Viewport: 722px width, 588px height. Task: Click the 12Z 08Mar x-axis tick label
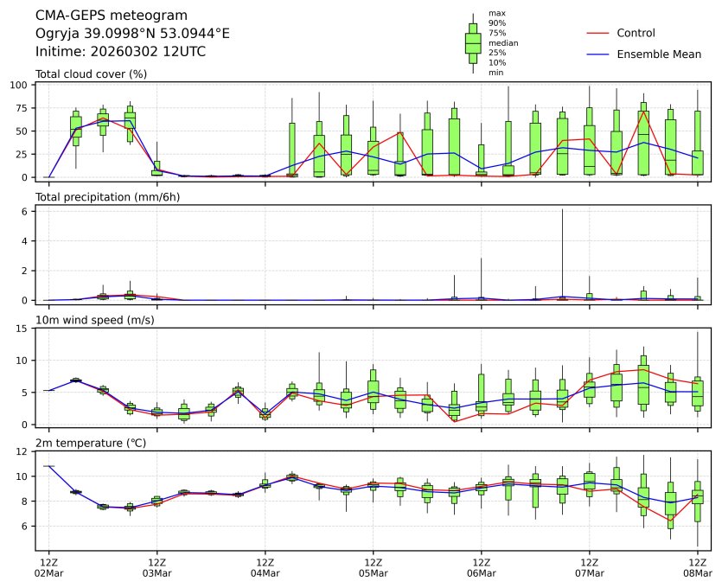point(697,567)
